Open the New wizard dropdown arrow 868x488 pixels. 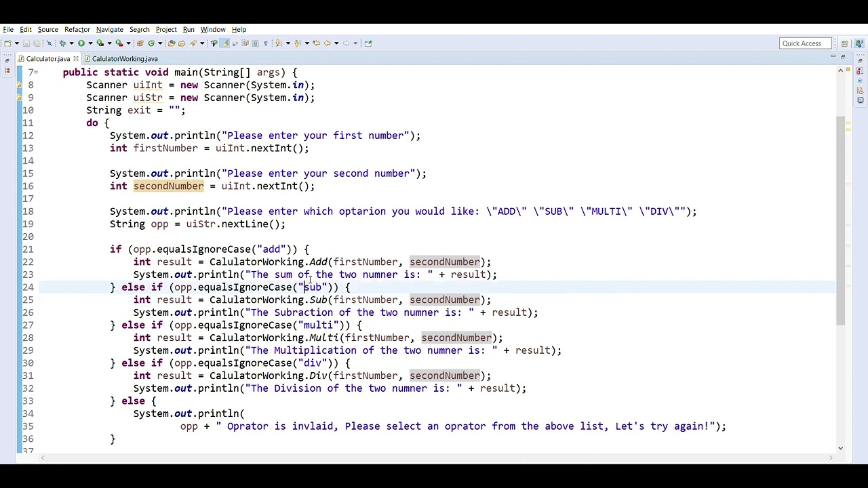pyautogui.click(x=17, y=43)
